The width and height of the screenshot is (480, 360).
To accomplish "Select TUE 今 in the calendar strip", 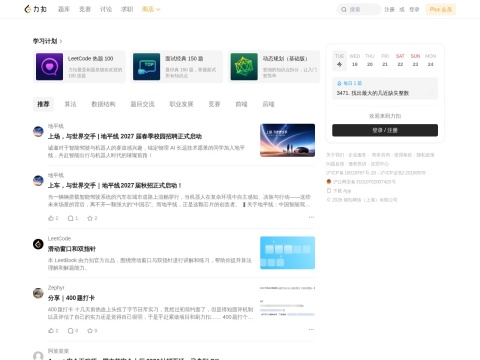I will [x=339, y=60].
